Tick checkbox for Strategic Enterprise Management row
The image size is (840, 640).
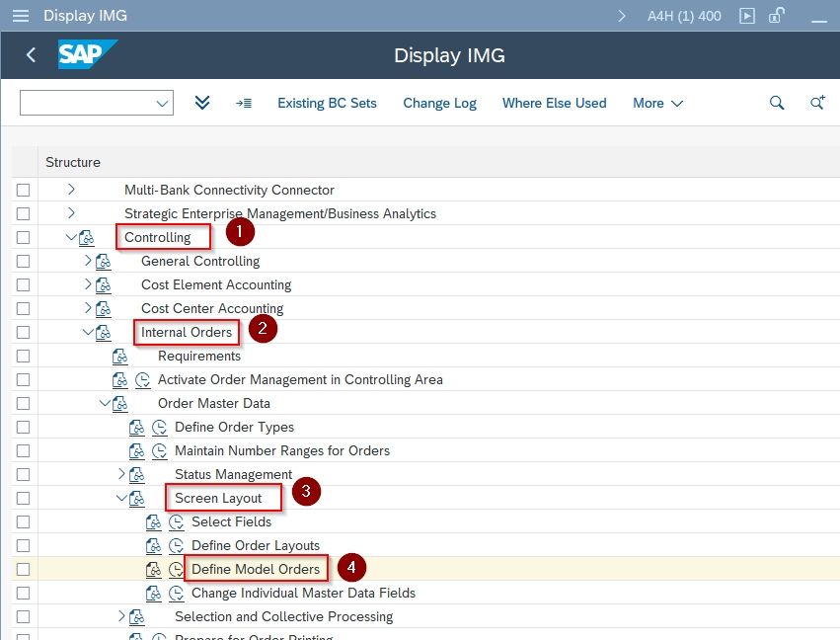pos(23,214)
